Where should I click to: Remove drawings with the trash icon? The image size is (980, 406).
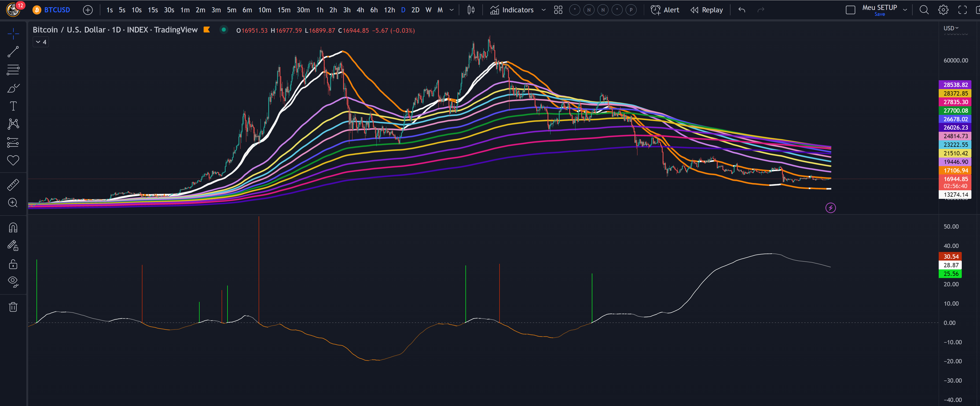pyautogui.click(x=13, y=307)
